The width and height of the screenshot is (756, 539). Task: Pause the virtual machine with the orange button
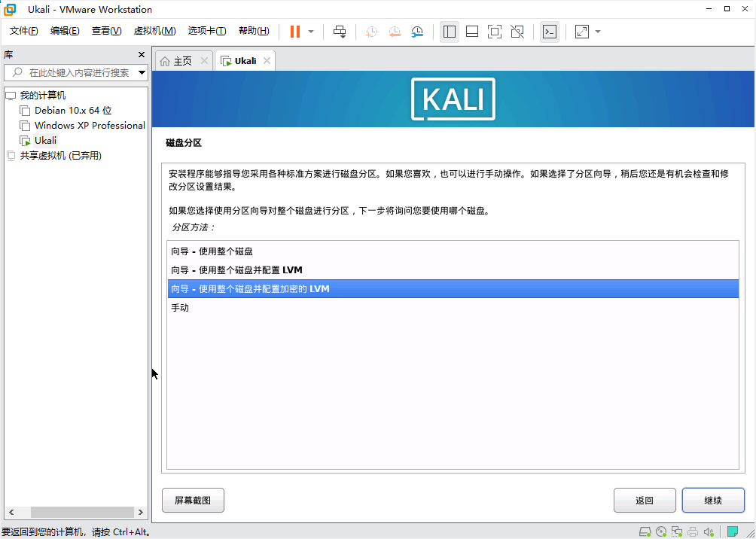coord(295,32)
